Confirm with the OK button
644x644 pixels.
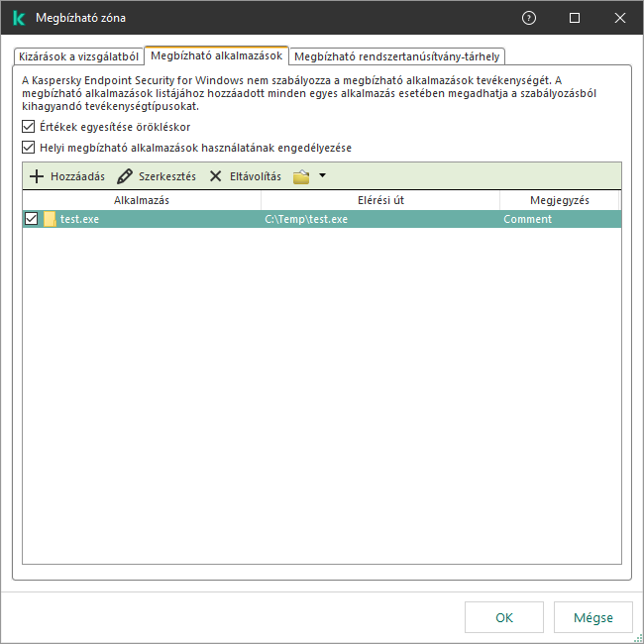coord(504,617)
